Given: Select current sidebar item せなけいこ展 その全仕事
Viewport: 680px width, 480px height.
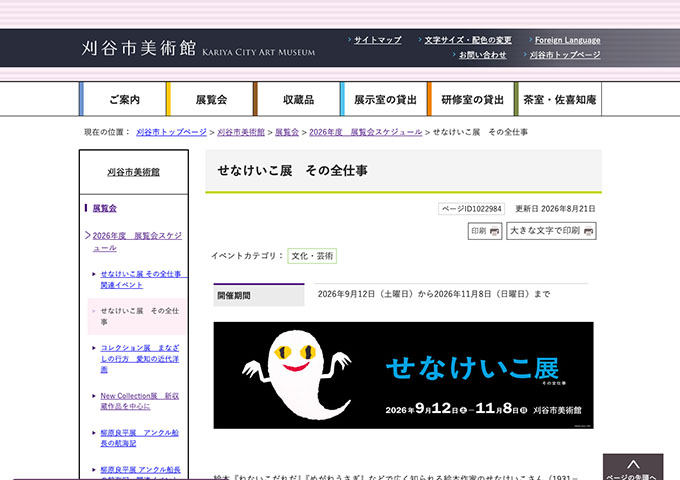Looking at the screenshot, I should coord(137,316).
